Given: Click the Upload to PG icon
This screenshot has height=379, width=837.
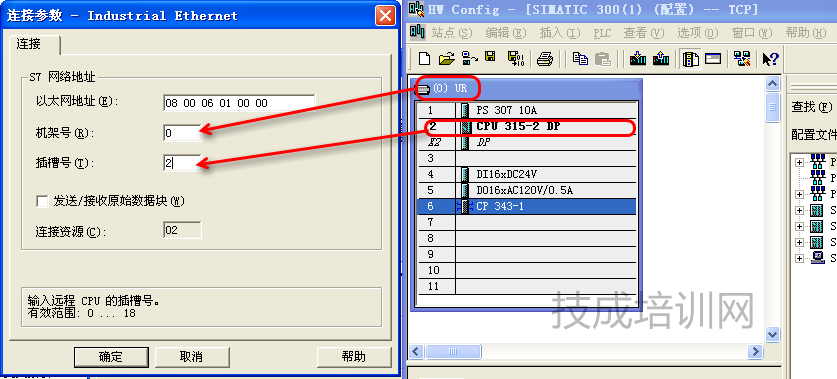Looking at the screenshot, I should pos(661,59).
